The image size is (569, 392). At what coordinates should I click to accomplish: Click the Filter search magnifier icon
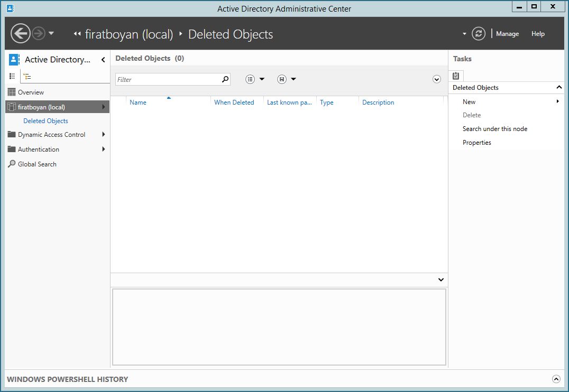tap(225, 79)
